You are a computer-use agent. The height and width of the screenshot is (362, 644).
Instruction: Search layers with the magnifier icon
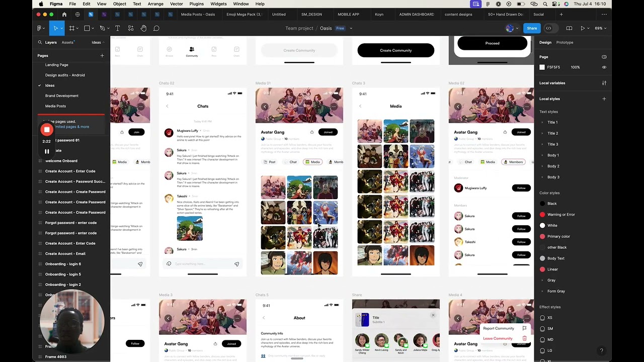coord(39,42)
